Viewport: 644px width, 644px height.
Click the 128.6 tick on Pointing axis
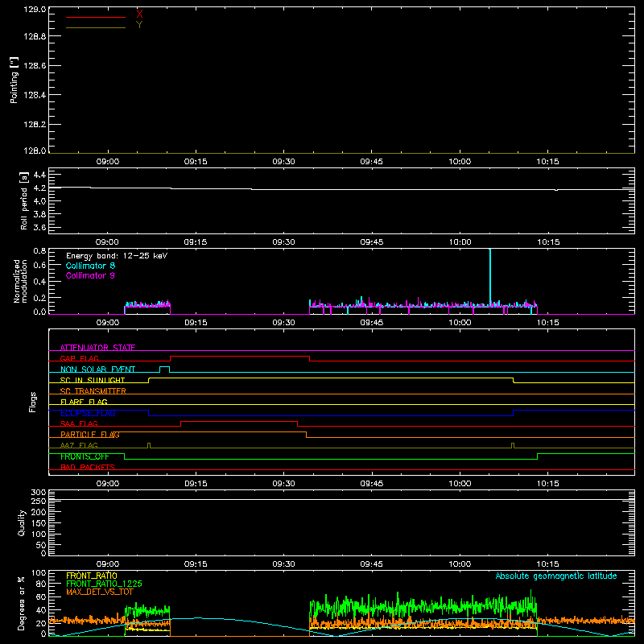pyautogui.click(x=35, y=66)
